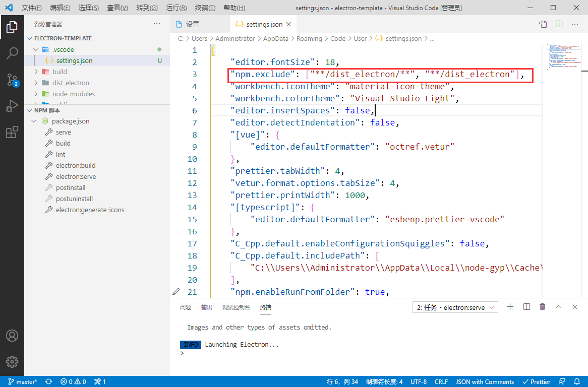Open the 选择(S) menu

(88, 8)
